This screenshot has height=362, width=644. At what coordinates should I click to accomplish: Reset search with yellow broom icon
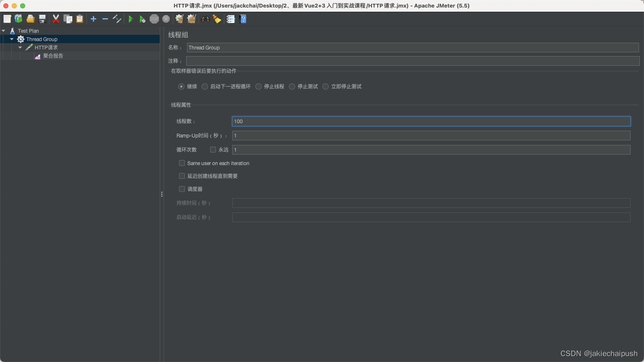pos(217,19)
